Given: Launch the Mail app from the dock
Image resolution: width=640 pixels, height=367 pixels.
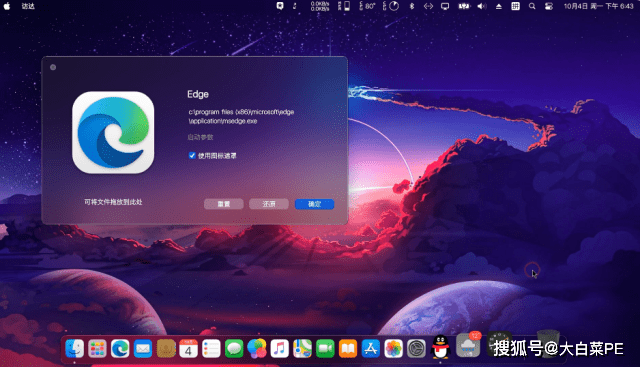Looking at the screenshot, I should pyautogui.click(x=143, y=349).
